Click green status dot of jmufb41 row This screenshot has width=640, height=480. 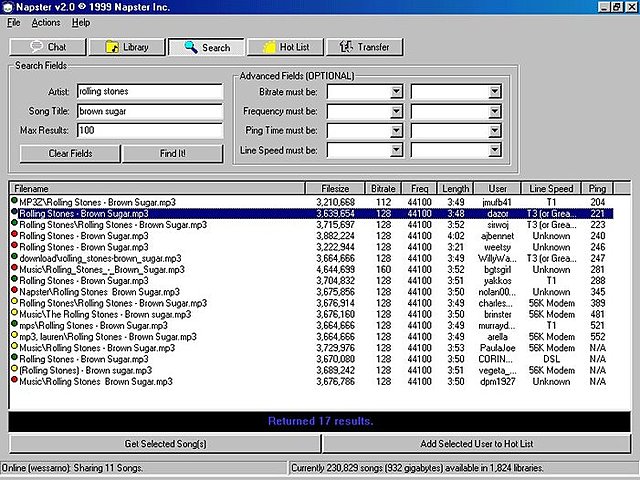pyautogui.click(x=14, y=200)
